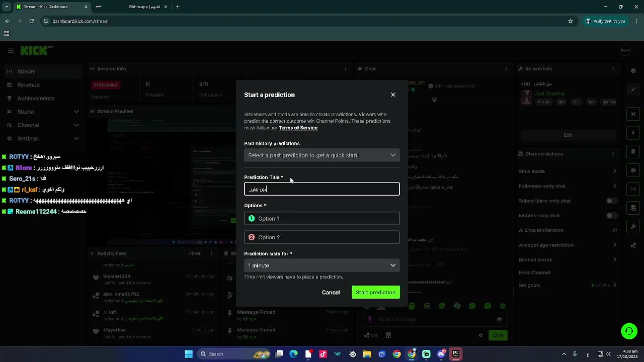Open the past history predictions dropdown
This screenshot has width=644, height=362.
[322, 155]
